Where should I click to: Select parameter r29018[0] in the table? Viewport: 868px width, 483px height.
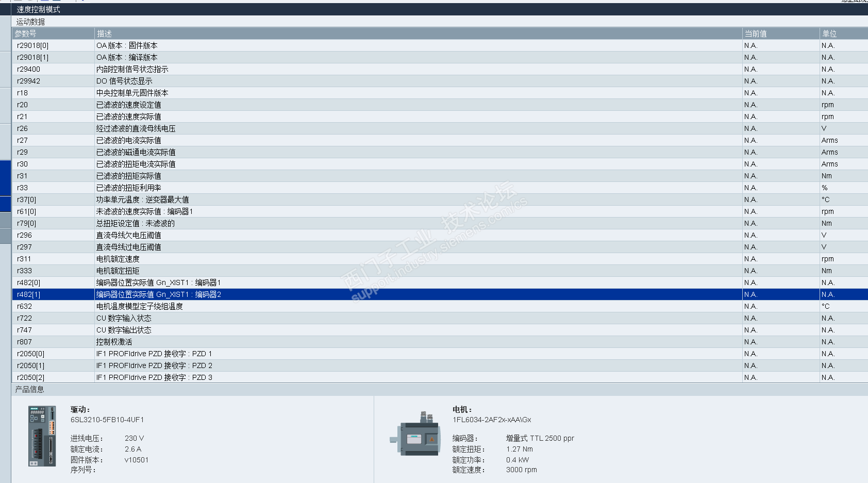pyautogui.click(x=32, y=45)
